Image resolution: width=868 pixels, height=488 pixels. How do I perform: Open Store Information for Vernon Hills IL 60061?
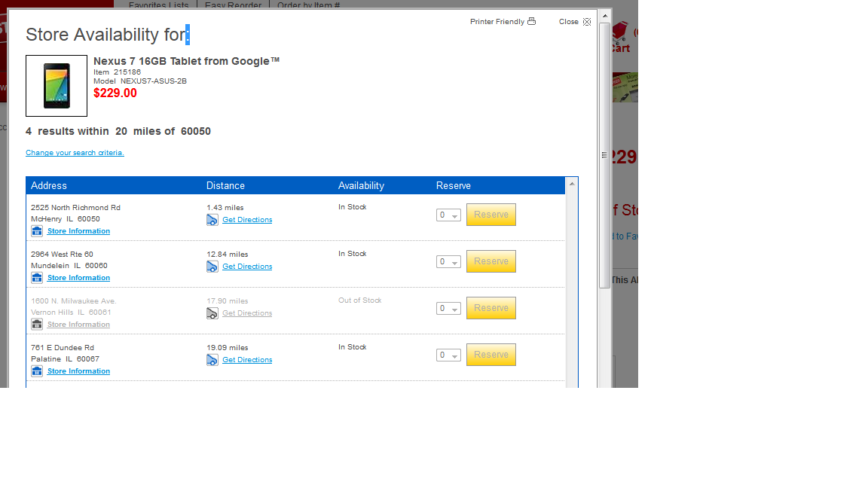pyautogui.click(x=78, y=325)
